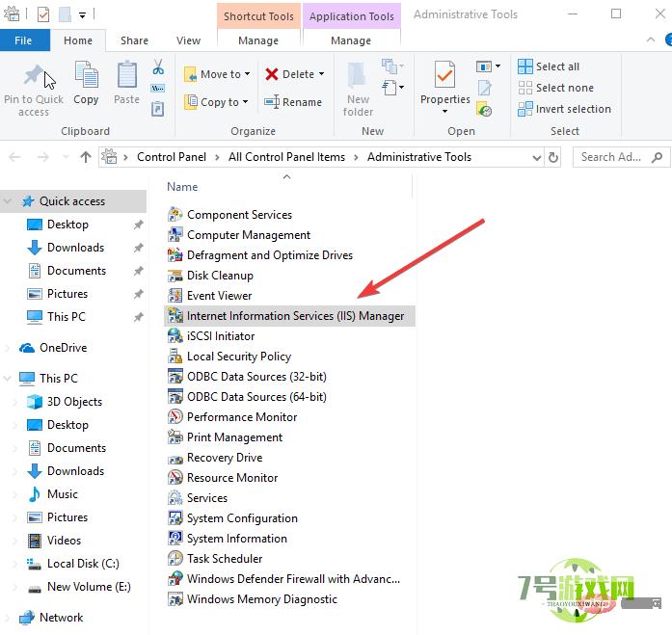The width and height of the screenshot is (672, 635).
Task: Click the Forward arrow navigation button
Action: tap(42, 157)
